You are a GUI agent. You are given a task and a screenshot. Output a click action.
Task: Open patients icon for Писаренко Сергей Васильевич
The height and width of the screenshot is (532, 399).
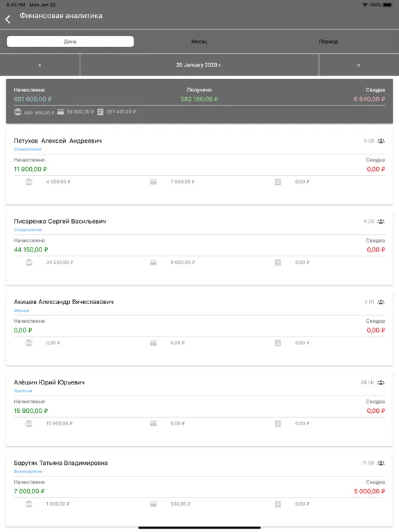[381, 221]
